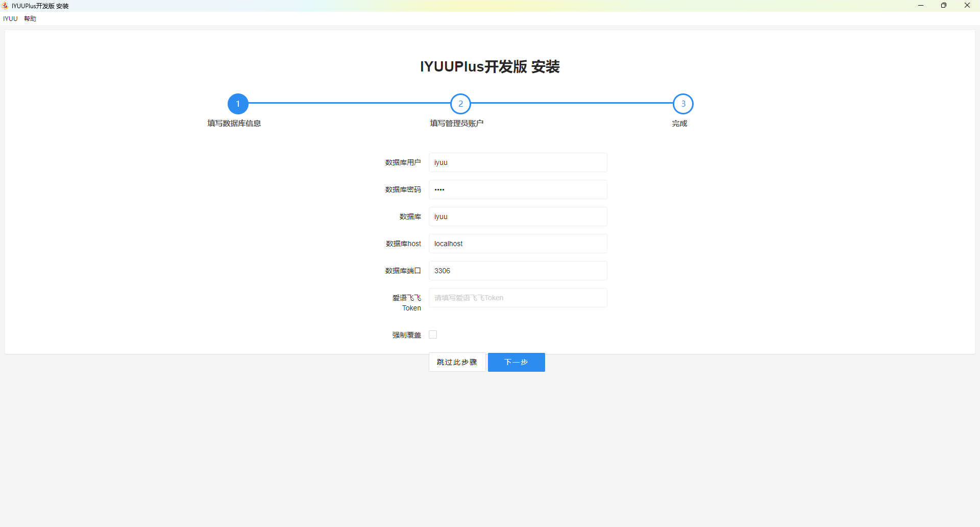Click the 完成 step label

pyautogui.click(x=679, y=123)
